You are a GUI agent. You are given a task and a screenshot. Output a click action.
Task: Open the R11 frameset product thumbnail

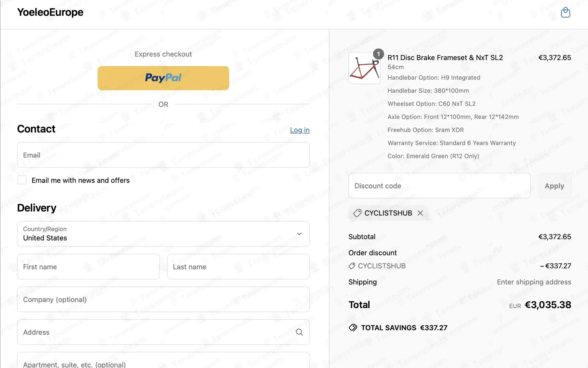(364, 68)
